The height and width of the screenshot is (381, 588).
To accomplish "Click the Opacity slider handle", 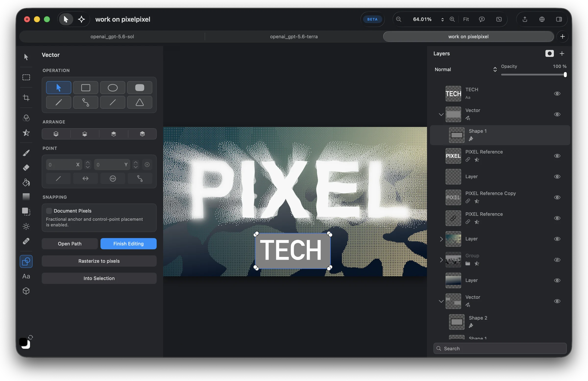I will [x=565, y=75].
